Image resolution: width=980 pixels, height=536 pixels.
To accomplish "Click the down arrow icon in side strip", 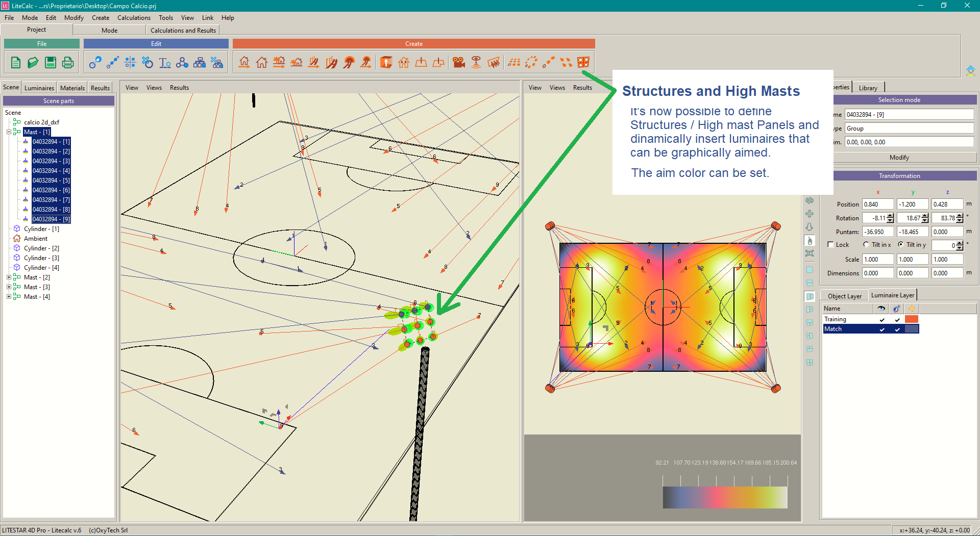I will click(x=810, y=227).
